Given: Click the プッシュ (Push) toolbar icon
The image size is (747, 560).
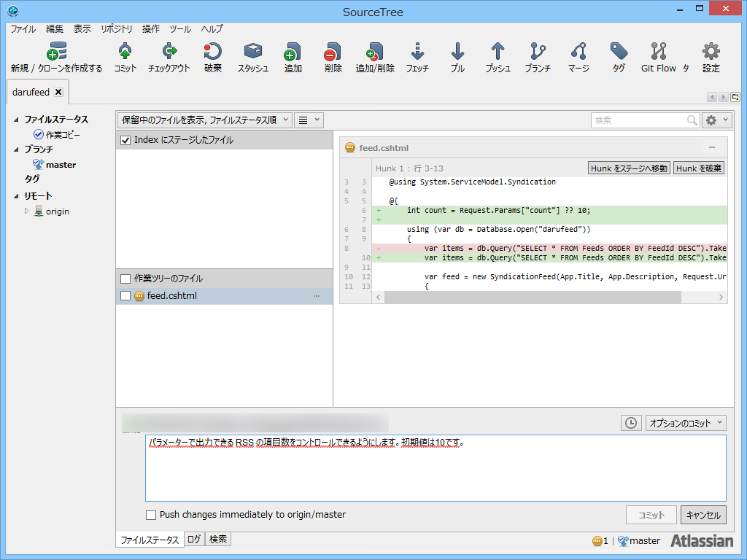Looking at the screenshot, I should coord(498,52).
